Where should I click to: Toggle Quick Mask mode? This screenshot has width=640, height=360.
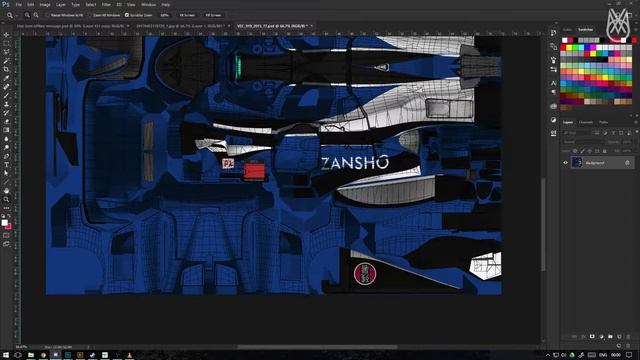click(x=6, y=235)
